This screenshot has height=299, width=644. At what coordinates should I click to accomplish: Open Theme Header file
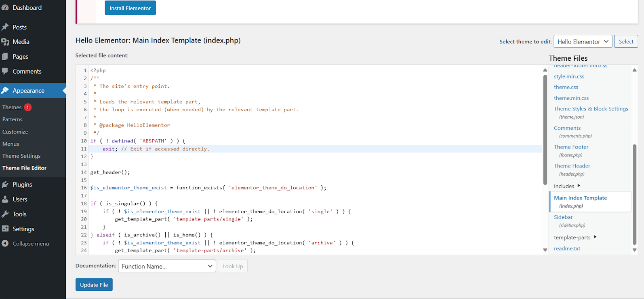tap(572, 166)
